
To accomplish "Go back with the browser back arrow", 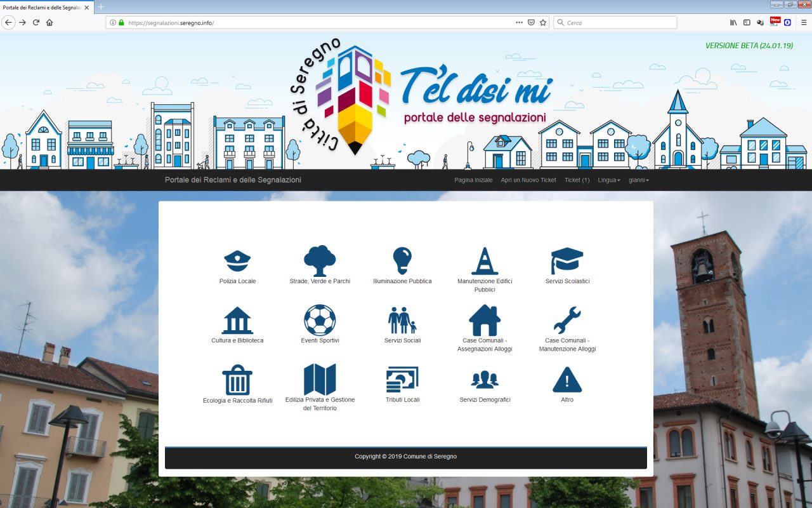I will [8, 22].
